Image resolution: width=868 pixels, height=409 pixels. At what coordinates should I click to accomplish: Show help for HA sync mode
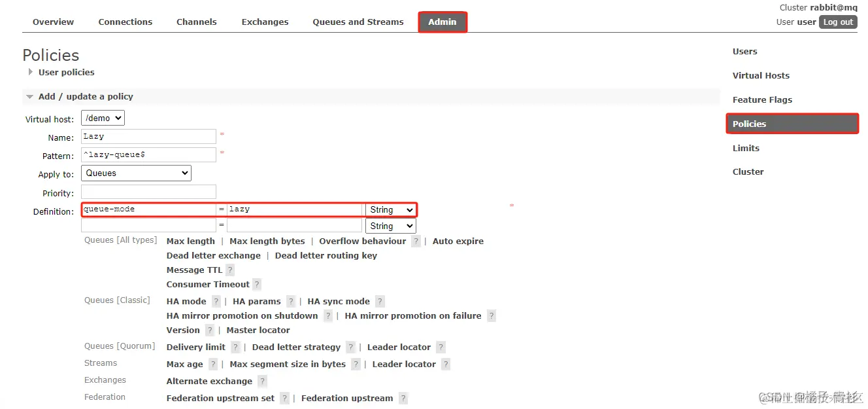click(x=380, y=302)
